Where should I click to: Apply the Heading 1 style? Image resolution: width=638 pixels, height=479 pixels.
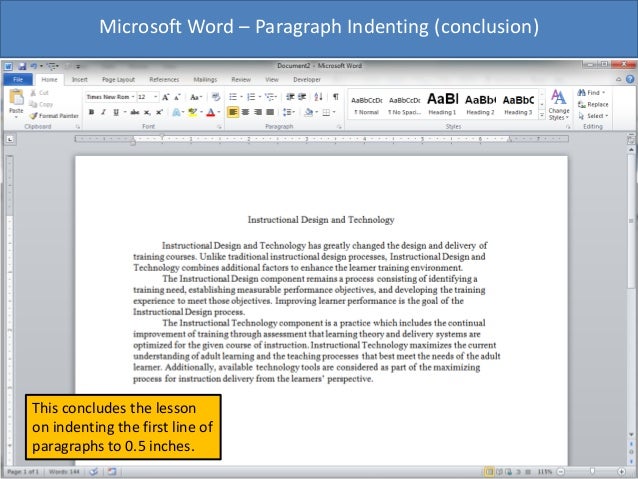point(442,104)
